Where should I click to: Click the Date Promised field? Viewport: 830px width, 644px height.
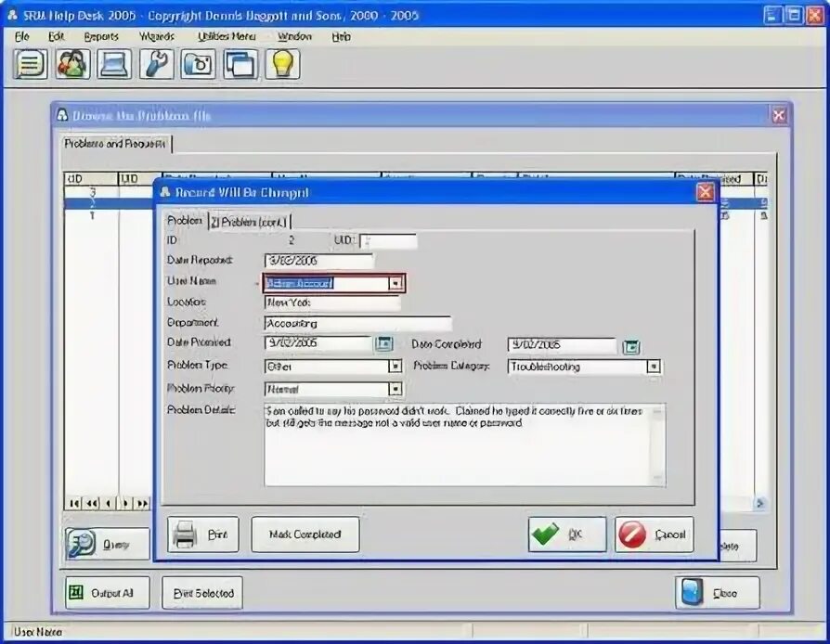point(318,343)
